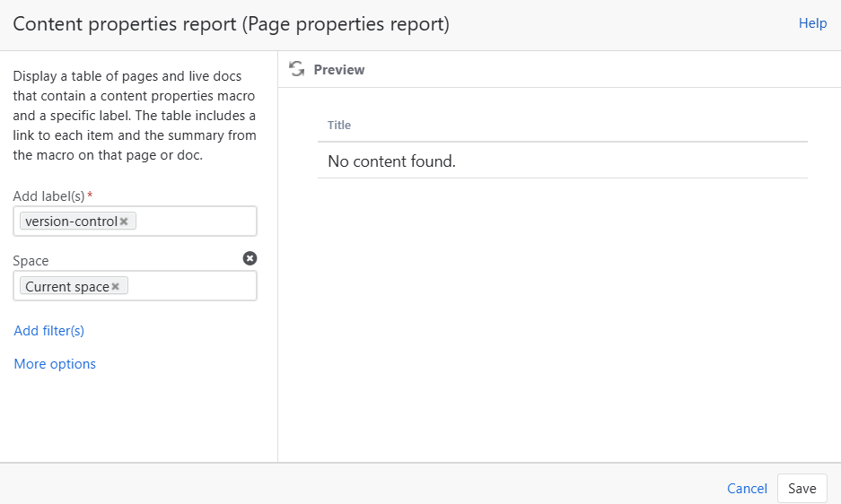
Task: Select the version-control label chip
Action: [x=71, y=222]
